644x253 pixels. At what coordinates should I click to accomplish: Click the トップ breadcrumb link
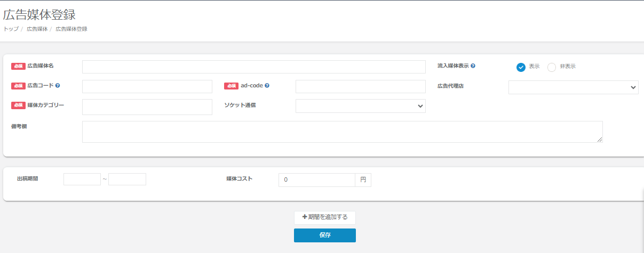11,29
